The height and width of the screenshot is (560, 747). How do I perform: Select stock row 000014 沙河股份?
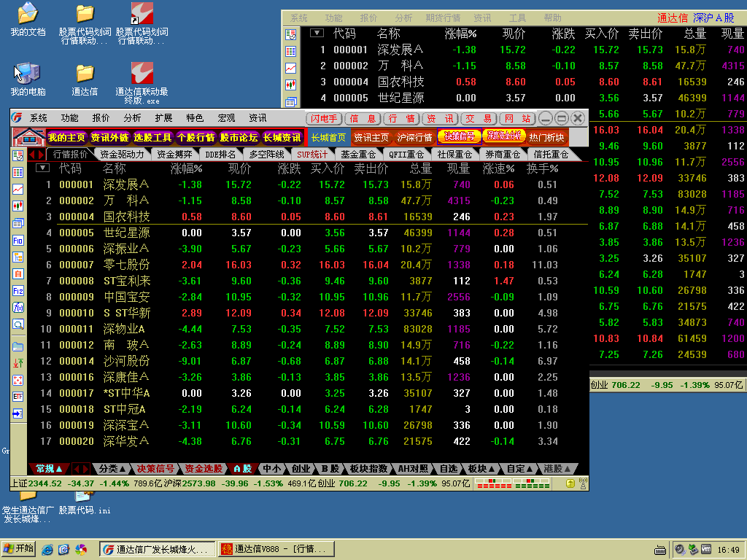308,361
